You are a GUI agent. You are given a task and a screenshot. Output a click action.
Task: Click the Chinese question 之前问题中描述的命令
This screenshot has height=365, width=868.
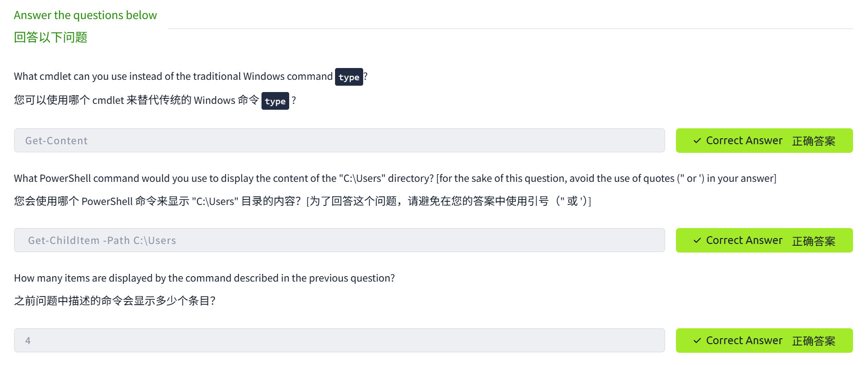[x=114, y=301]
